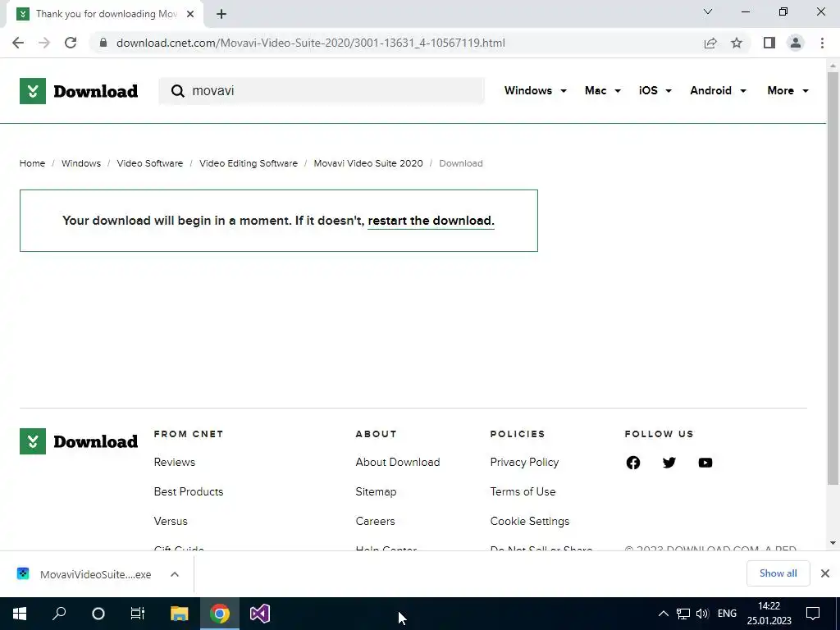Image resolution: width=840 pixels, height=630 pixels.
Task: Click Show all downloads button
Action: pyautogui.click(x=778, y=573)
